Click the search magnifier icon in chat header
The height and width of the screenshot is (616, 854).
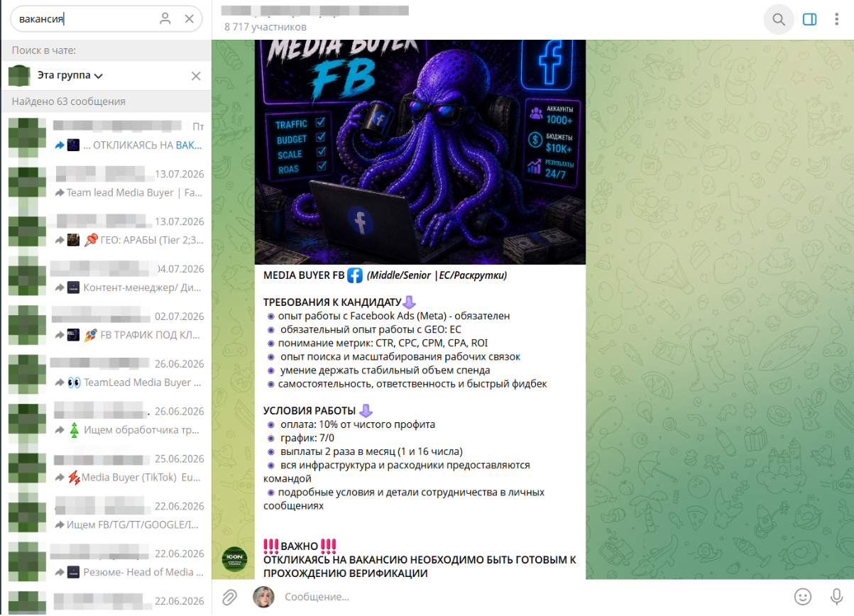(x=779, y=19)
